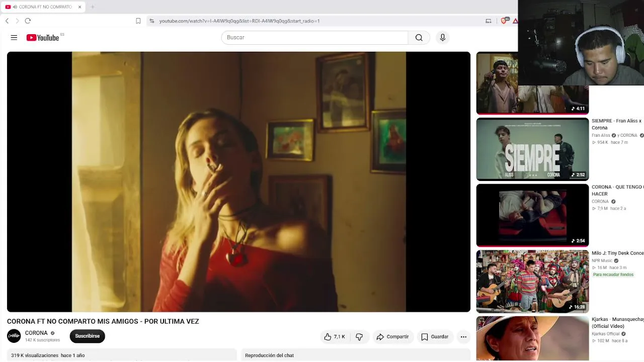Go back with browser back arrow
644x362 pixels.
pos(7,21)
